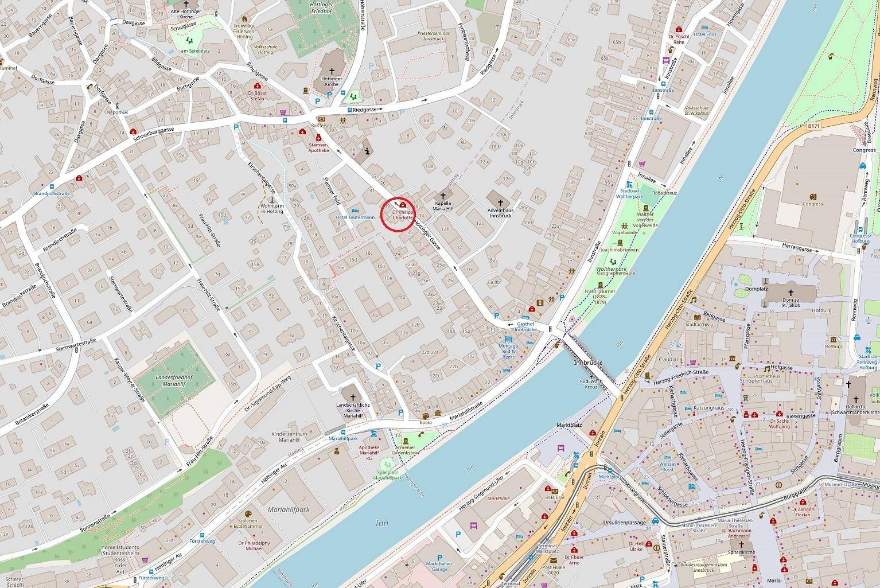Click the Galerien Esterhammer art gallery icon
880x588 pixels.
(x=248, y=514)
